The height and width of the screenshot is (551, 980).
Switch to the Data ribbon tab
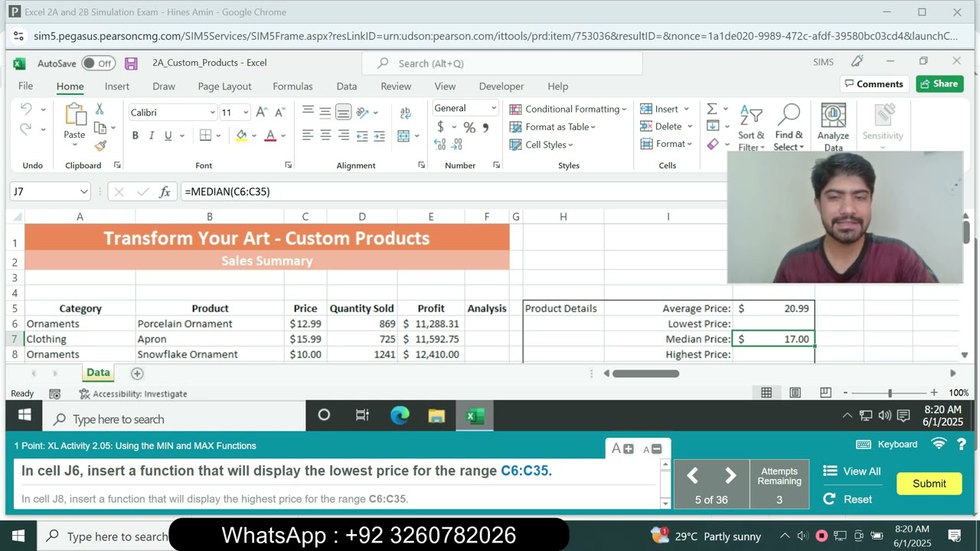[347, 86]
